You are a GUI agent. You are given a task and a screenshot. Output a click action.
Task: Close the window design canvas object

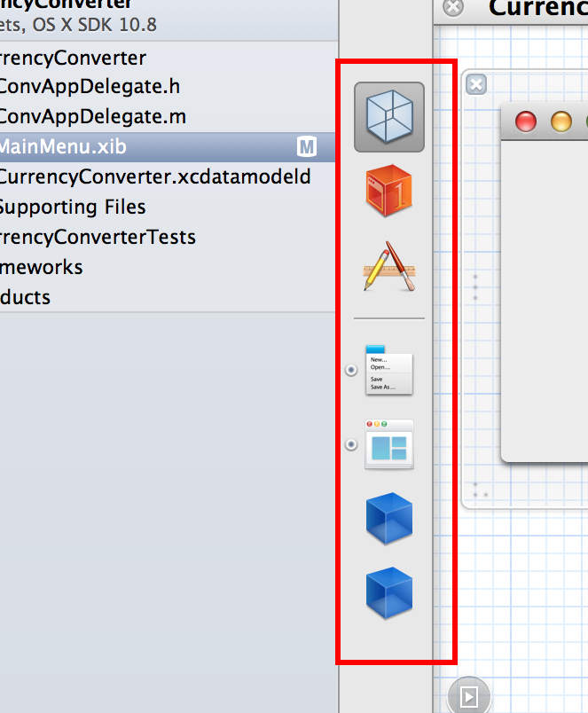pyautogui.click(x=476, y=84)
